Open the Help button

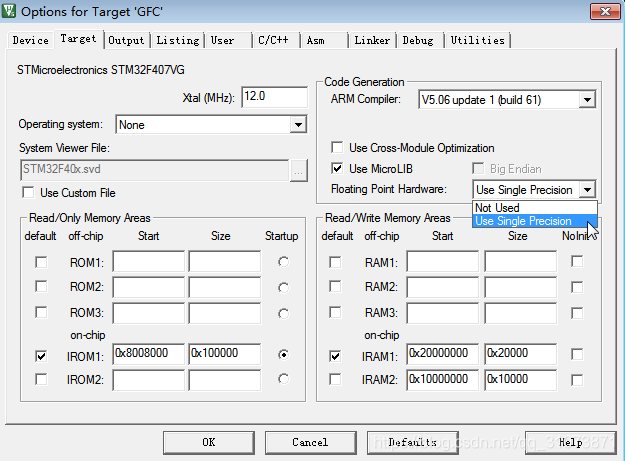(570, 443)
